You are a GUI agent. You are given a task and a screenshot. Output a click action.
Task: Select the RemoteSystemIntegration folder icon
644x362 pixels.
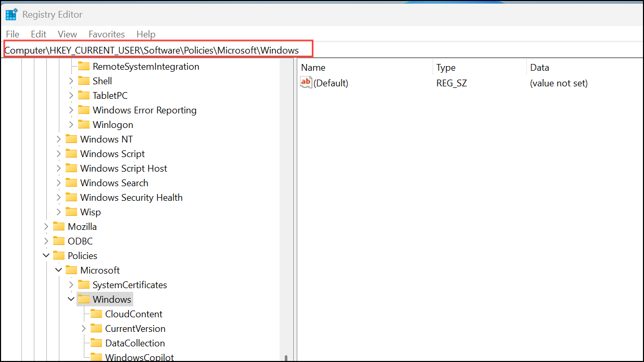click(84, 67)
